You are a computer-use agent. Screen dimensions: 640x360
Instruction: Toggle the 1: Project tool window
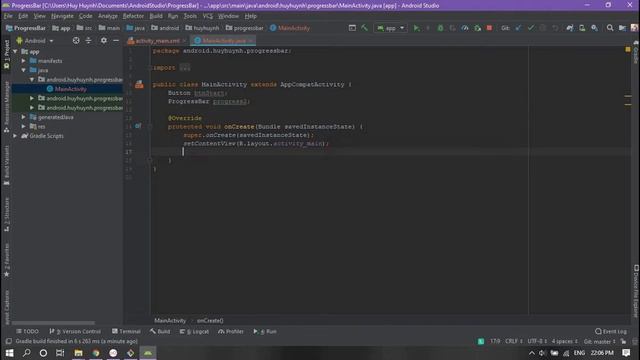click(x=7, y=54)
